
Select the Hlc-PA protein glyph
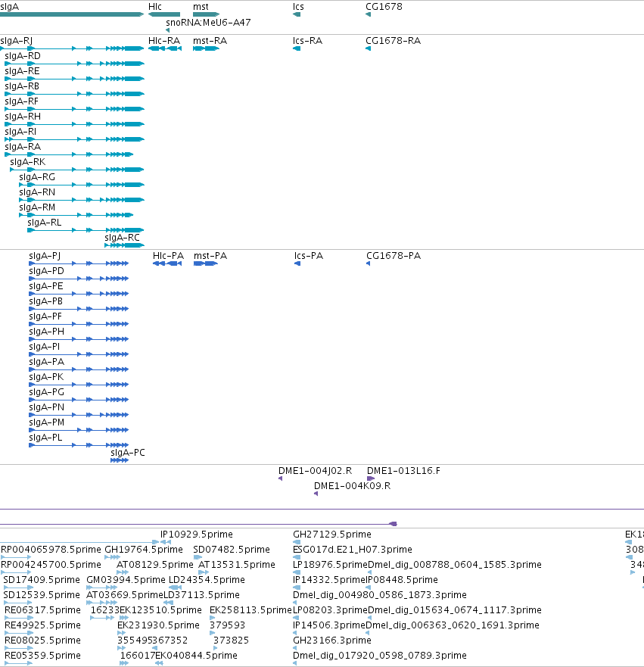coord(167,263)
